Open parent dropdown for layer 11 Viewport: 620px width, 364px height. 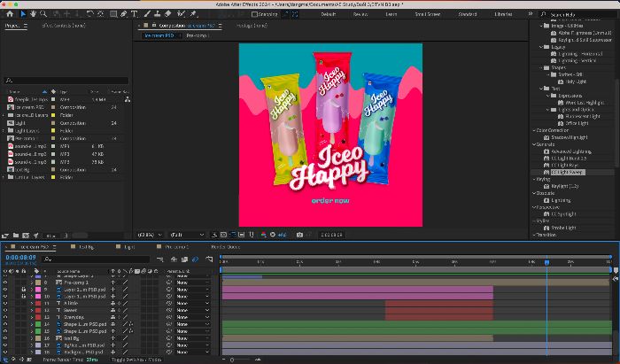(x=192, y=303)
